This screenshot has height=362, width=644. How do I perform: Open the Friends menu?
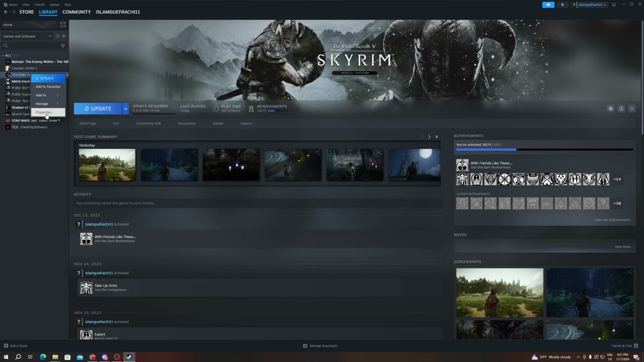[39, 5]
